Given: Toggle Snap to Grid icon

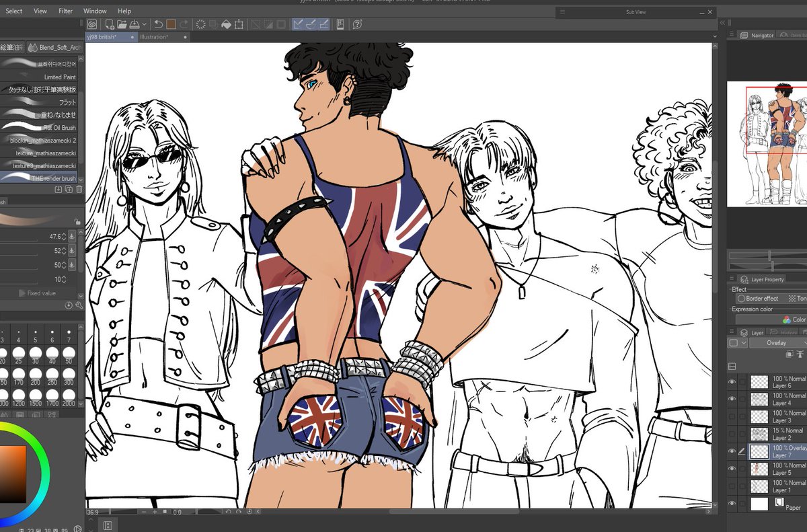Looking at the screenshot, I should [x=323, y=24].
